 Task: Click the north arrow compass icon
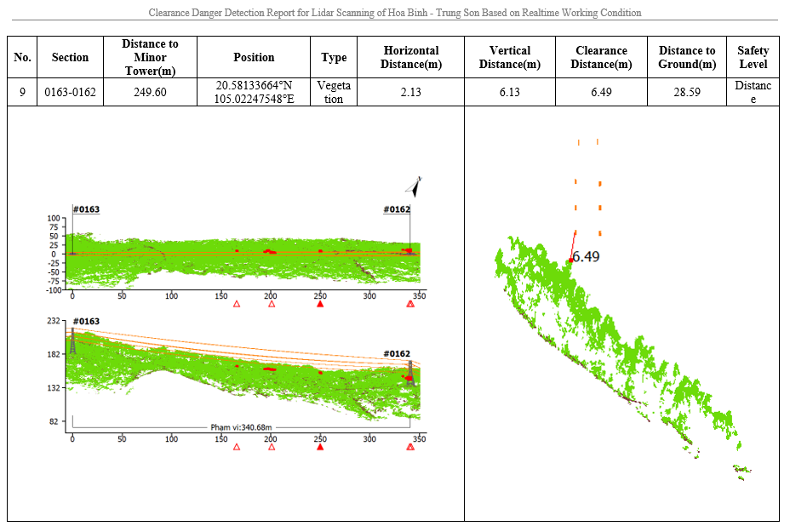pyautogui.click(x=414, y=187)
